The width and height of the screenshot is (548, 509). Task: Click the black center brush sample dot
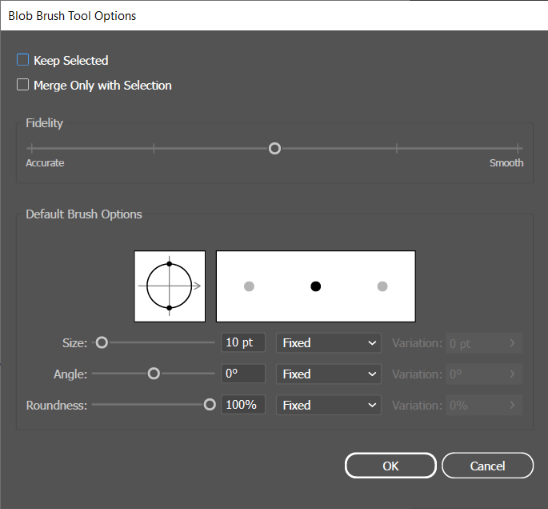(x=316, y=286)
